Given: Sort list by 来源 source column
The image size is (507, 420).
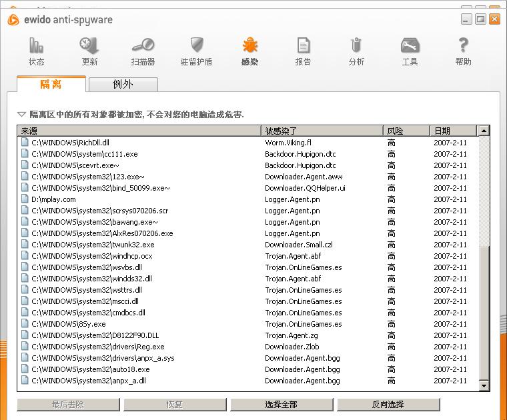Looking at the screenshot, I should tap(139, 131).
